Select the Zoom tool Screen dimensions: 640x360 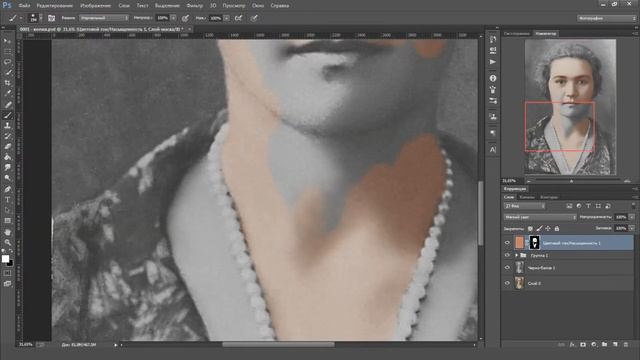[x=7, y=243]
